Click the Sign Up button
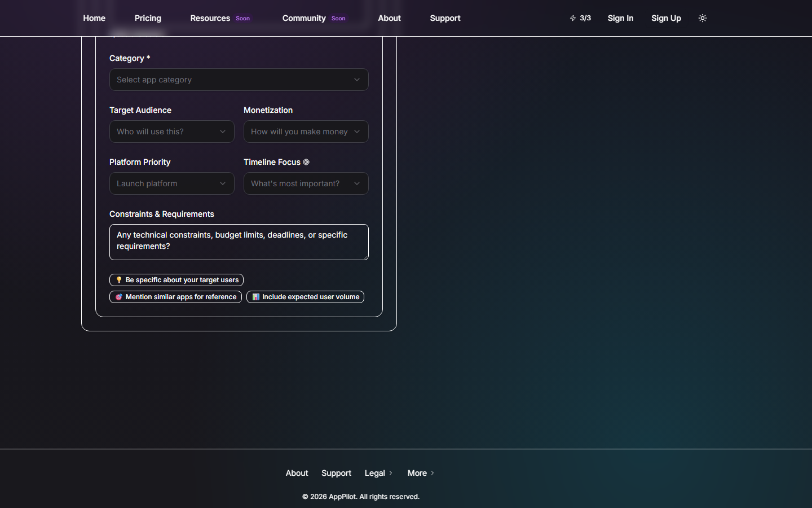This screenshot has width=812, height=508. (666, 17)
